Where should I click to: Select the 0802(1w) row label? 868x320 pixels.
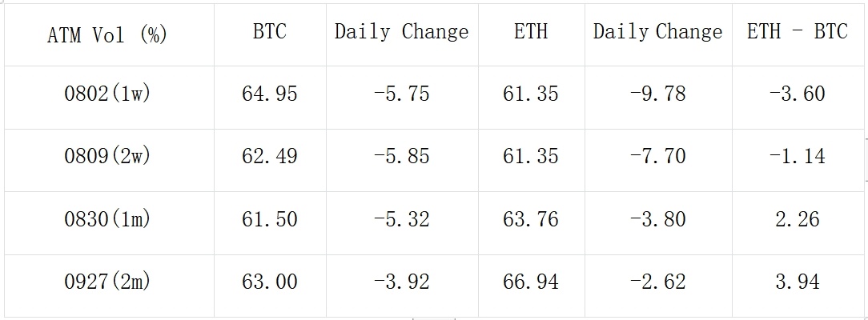point(107,94)
